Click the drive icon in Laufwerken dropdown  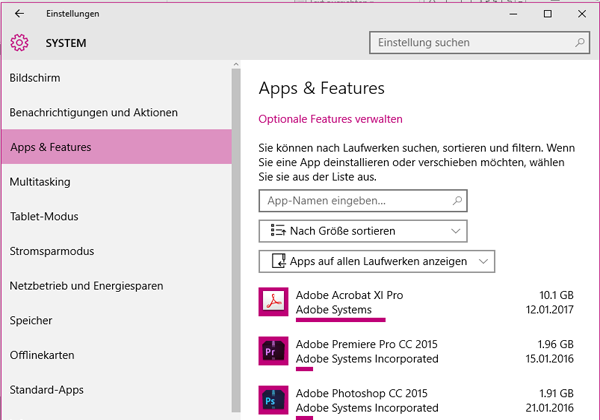(279, 261)
